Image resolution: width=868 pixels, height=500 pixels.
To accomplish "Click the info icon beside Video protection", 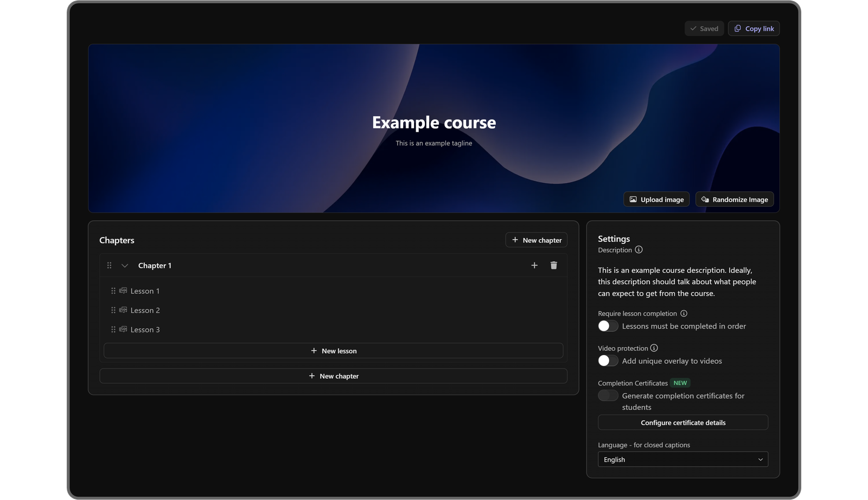I will (654, 348).
